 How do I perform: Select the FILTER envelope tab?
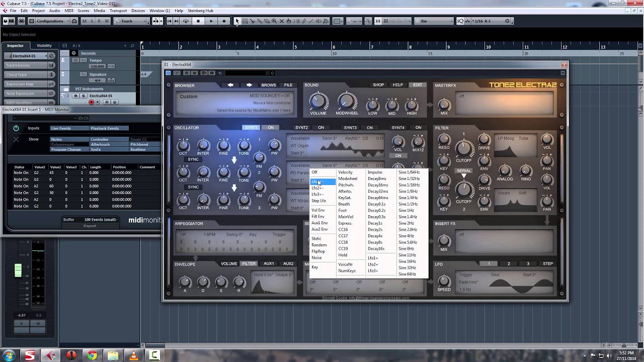249,263
